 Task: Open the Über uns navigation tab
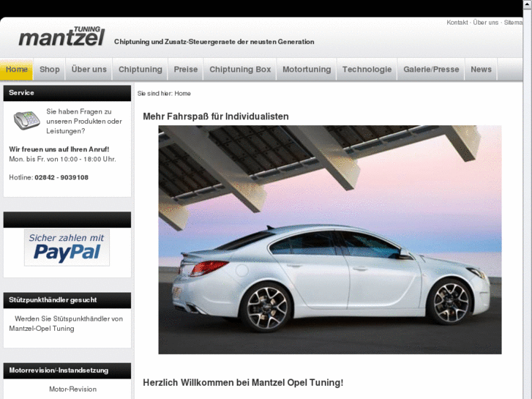(89, 70)
